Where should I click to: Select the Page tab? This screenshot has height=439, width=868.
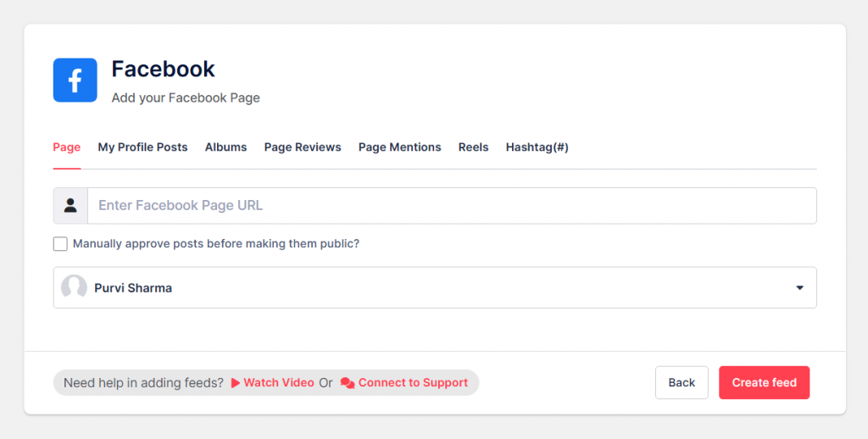pyautogui.click(x=67, y=147)
